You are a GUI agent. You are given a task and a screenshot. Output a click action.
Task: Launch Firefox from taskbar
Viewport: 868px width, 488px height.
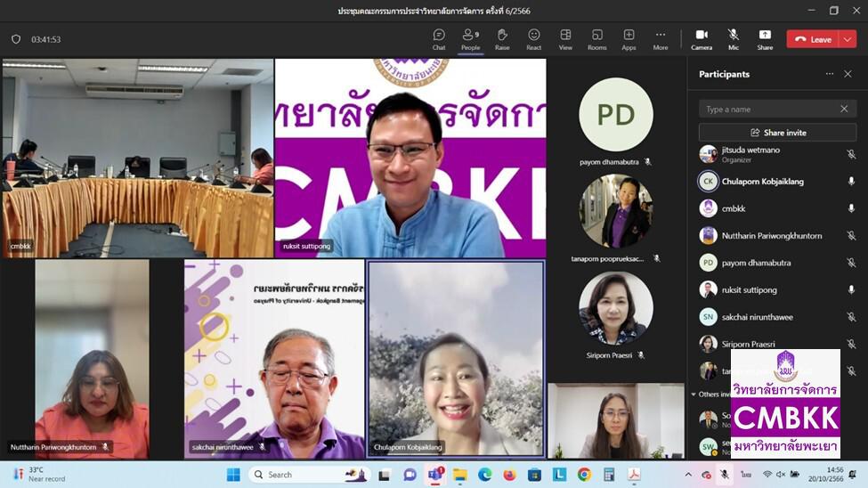(x=509, y=475)
